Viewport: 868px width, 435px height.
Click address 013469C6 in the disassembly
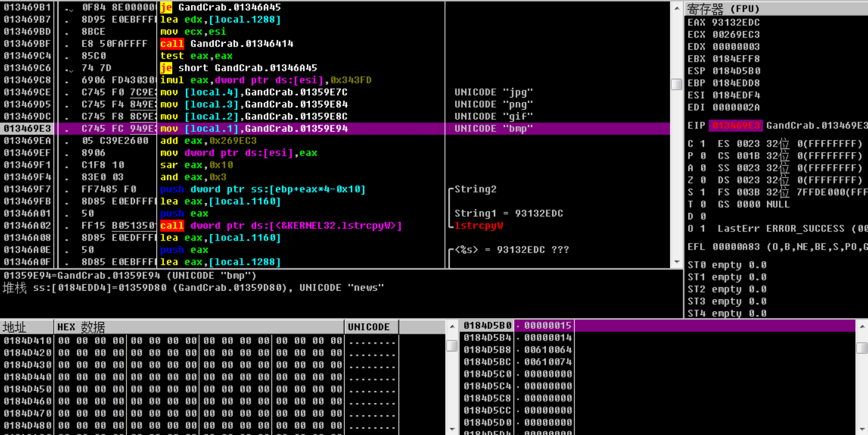27,68
